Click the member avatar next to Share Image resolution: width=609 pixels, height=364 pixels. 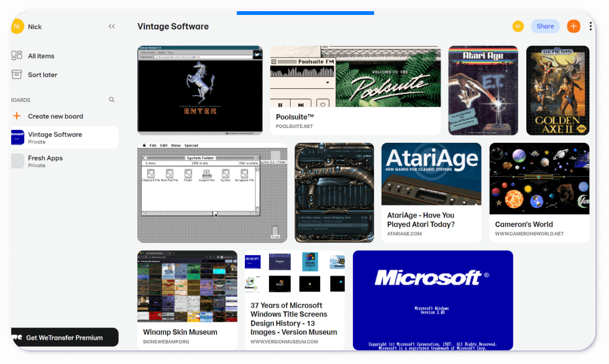(x=518, y=26)
